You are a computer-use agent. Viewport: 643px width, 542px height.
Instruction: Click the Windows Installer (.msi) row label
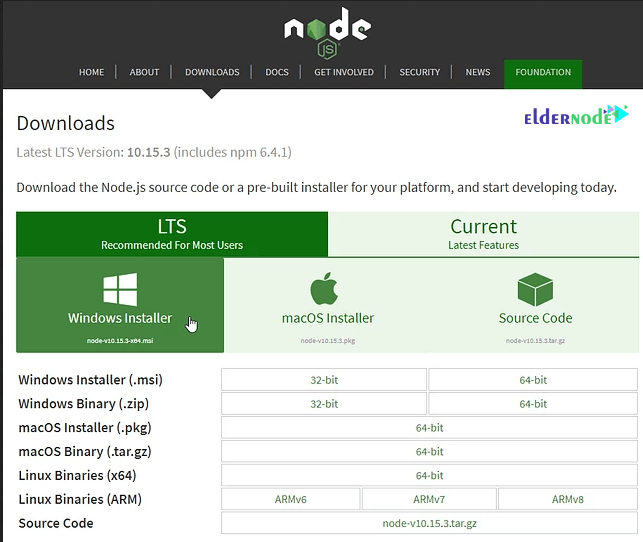point(91,380)
